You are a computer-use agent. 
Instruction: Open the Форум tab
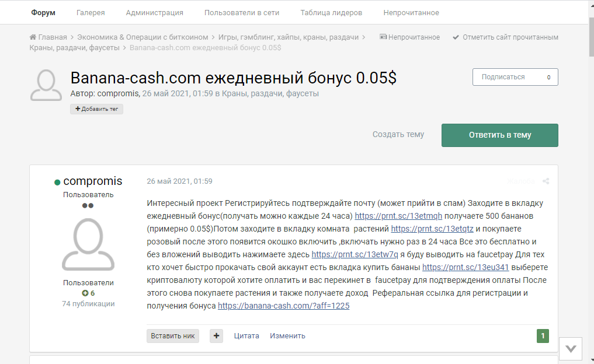click(43, 12)
